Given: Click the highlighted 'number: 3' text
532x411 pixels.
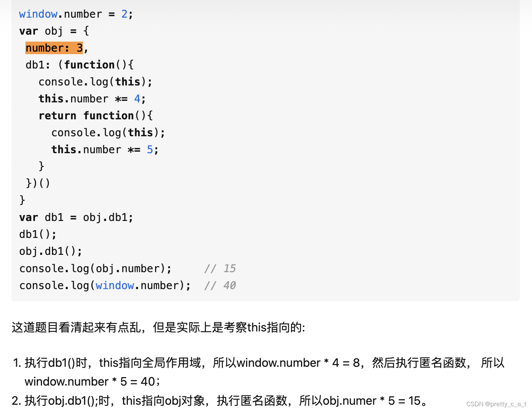Looking at the screenshot, I should tap(54, 48).
